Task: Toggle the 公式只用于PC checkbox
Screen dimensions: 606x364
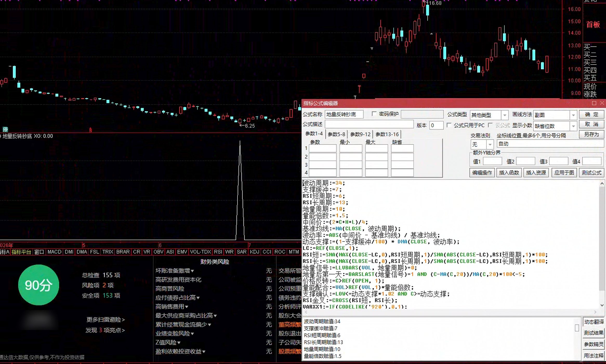Action: (449, 125)
